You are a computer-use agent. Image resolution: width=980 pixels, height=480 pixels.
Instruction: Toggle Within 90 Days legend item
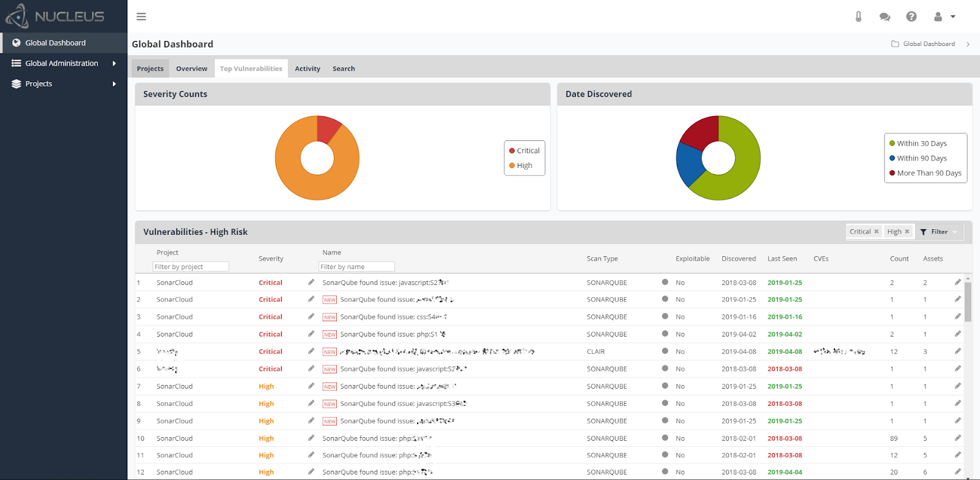(x=918, y=158)
